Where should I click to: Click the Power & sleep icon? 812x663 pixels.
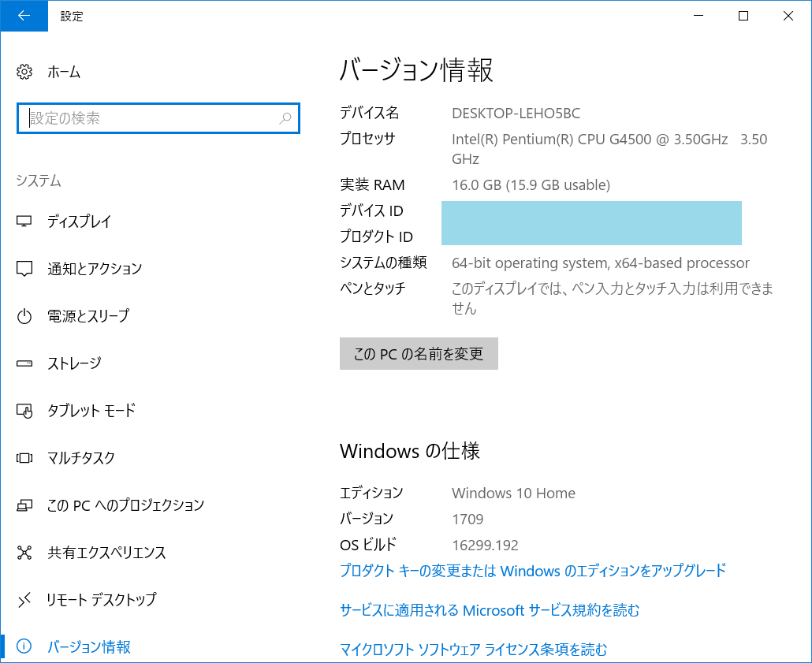(x=24, y=316)
